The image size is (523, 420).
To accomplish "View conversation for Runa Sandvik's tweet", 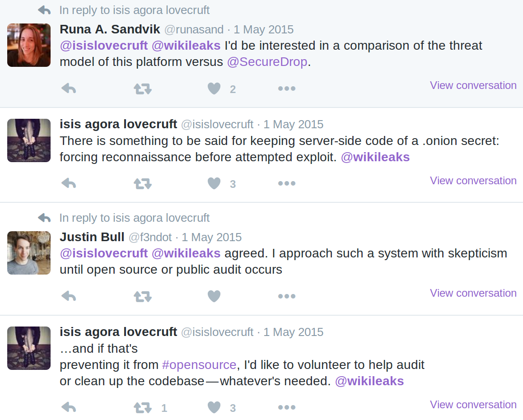I will pyautogui.click(x=473, y=85).
